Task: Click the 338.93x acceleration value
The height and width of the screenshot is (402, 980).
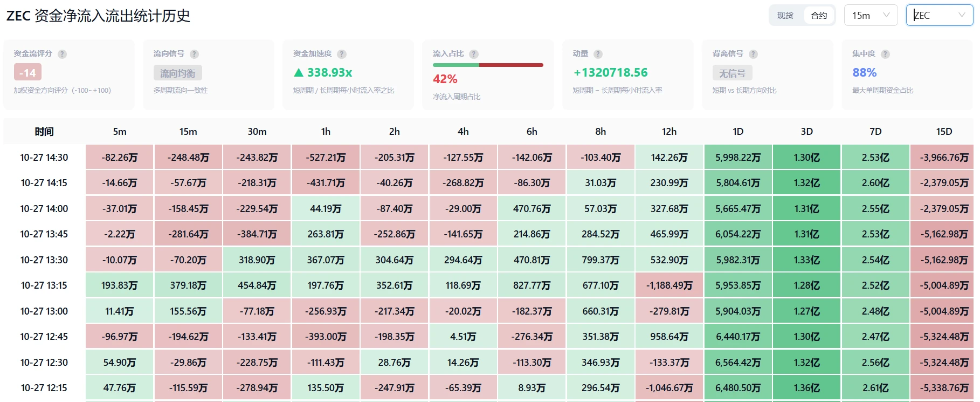Action: coord(323,72)
